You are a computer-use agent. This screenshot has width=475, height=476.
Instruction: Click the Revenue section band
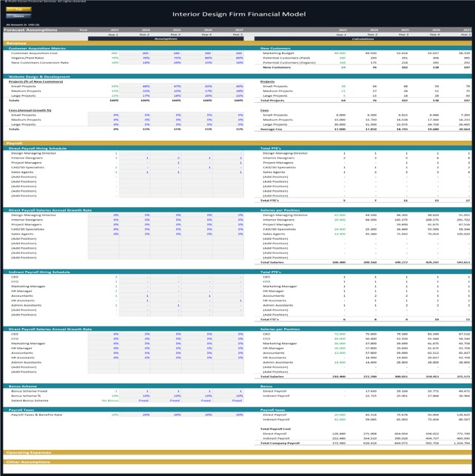[237, 44]
